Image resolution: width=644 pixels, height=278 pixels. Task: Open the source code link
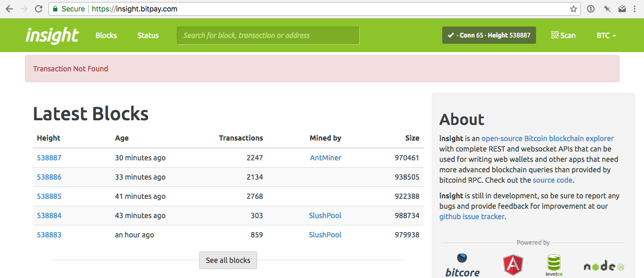pyautogui.click(x=553, y=180)
